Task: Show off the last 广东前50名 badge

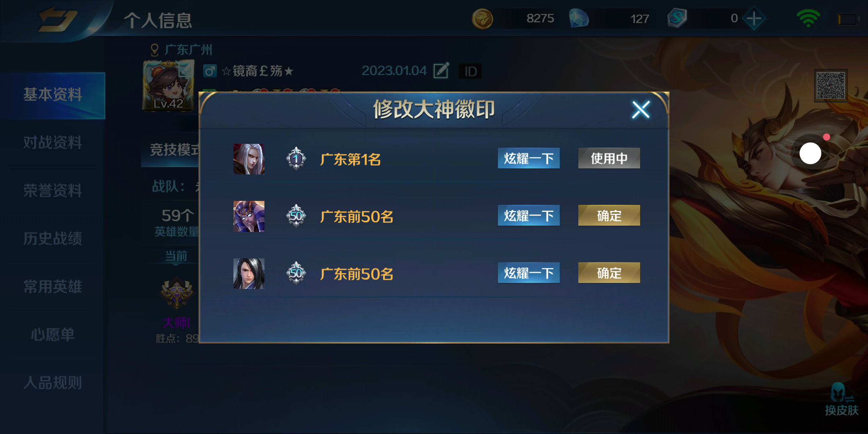Action: pyautogui.click(x=528, y=273)
